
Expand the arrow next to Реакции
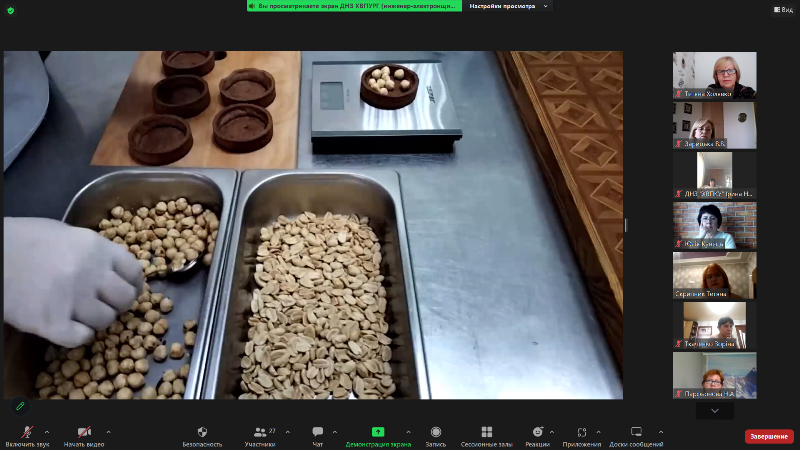pos(552,432)
